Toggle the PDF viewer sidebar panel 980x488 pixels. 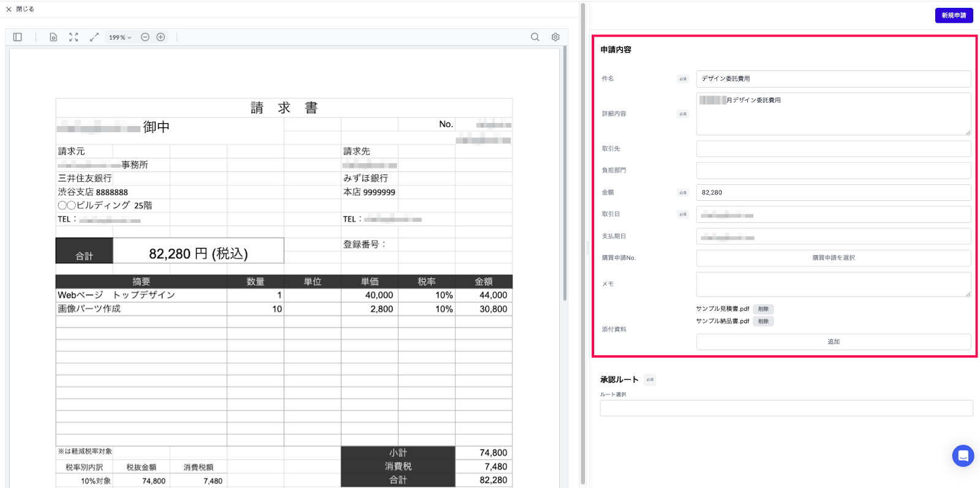(18, 37)
